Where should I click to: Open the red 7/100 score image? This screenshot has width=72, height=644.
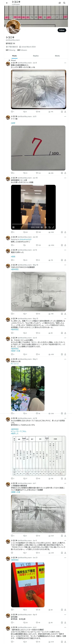tap(38, 148)
